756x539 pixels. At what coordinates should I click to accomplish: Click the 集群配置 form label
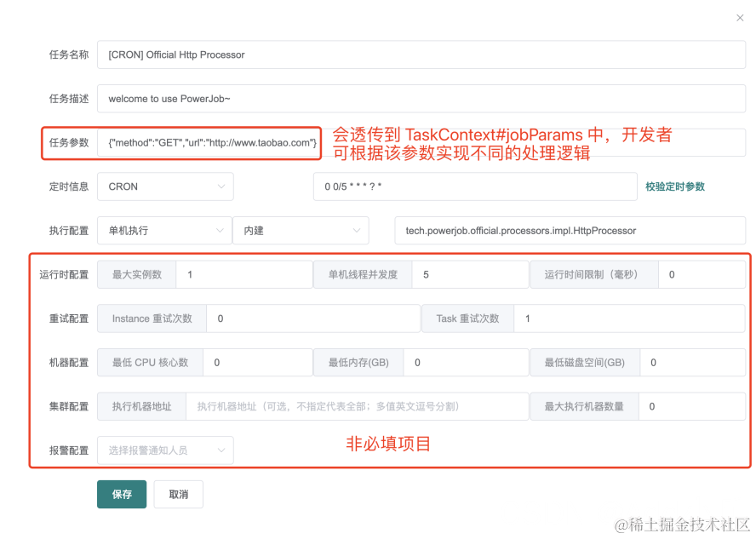coord(69,406)
